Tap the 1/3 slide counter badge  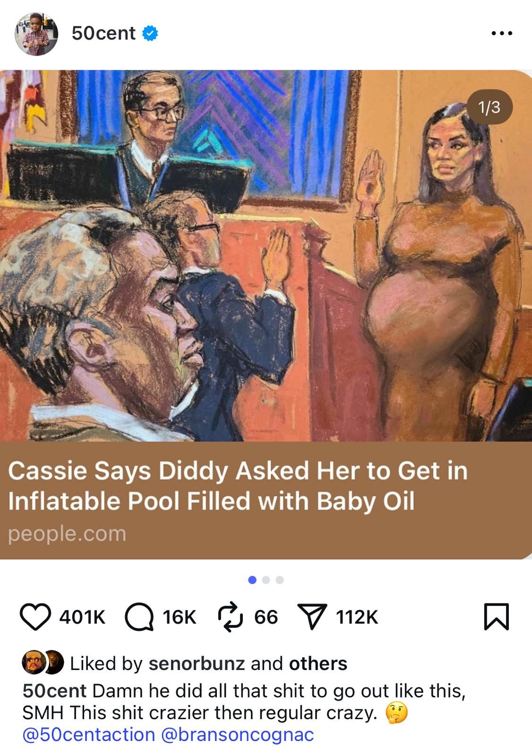click(x=489, y=107)
